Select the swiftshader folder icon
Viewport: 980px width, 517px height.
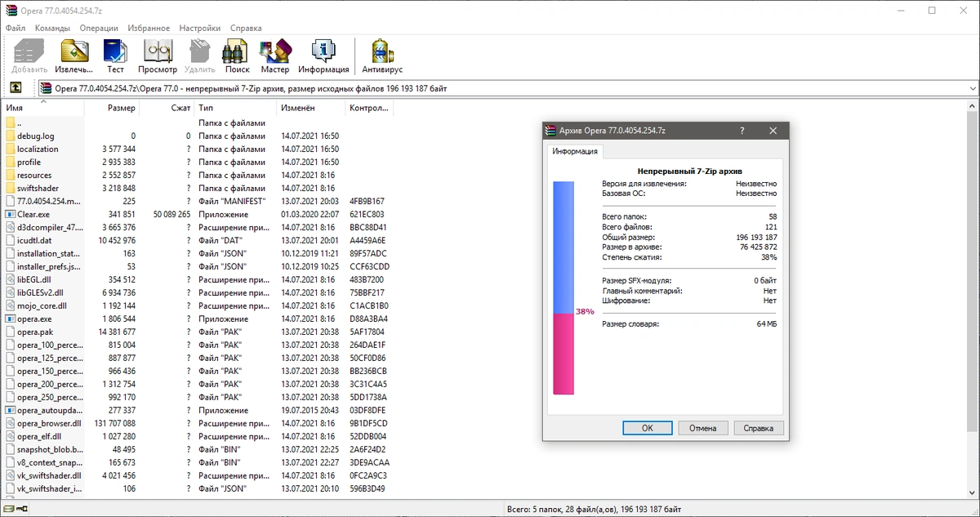click(10, 188)
